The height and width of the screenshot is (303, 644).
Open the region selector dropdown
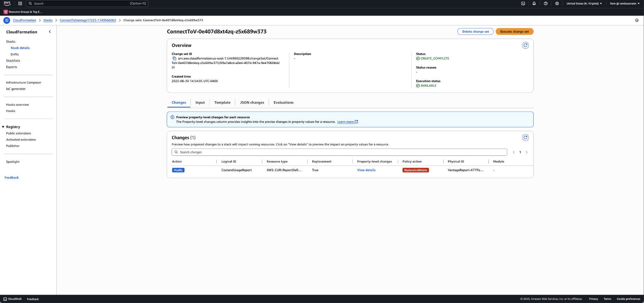(584, 3)
